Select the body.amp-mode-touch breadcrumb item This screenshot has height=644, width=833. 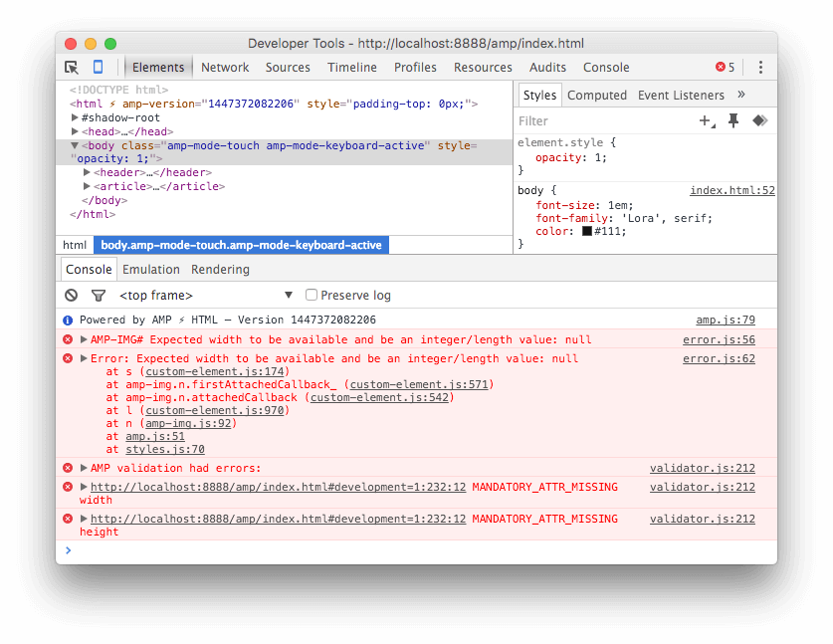pyautogui.click(x=241, y=245)
